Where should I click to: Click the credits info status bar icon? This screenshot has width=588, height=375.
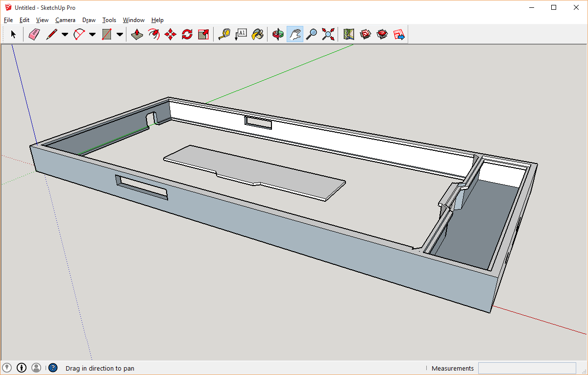point(22,368)
